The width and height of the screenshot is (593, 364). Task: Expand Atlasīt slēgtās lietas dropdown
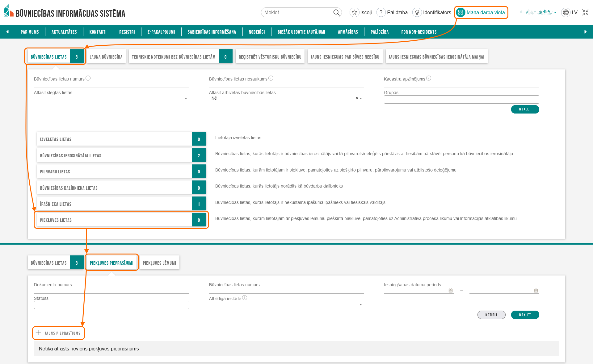186,98
